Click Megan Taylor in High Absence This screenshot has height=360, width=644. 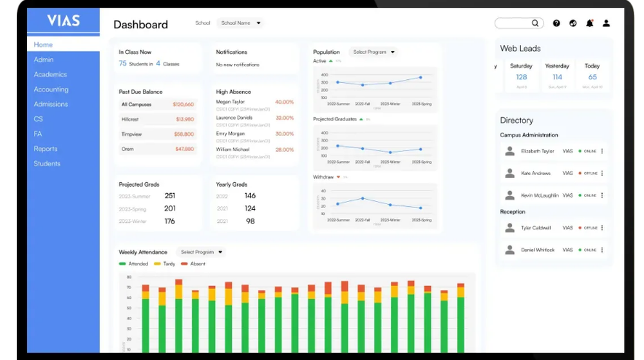[230, 102]
